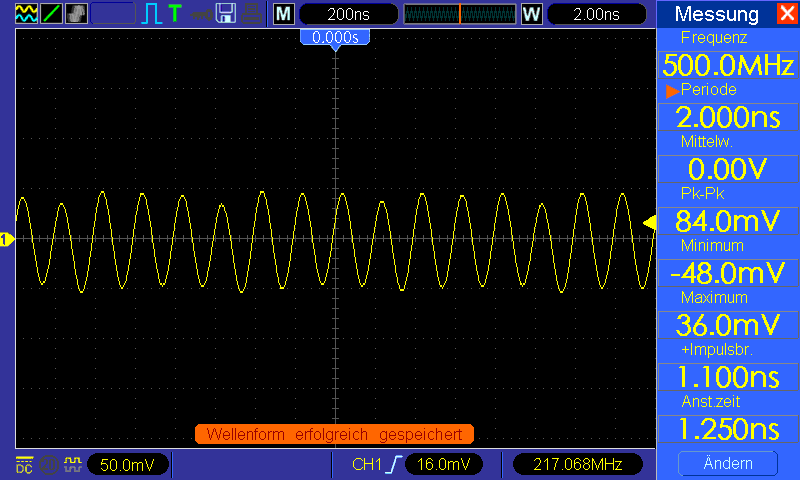Click the 200ns main timebase field
Viewport: 800px width, 480px height.
coord(348,14)
